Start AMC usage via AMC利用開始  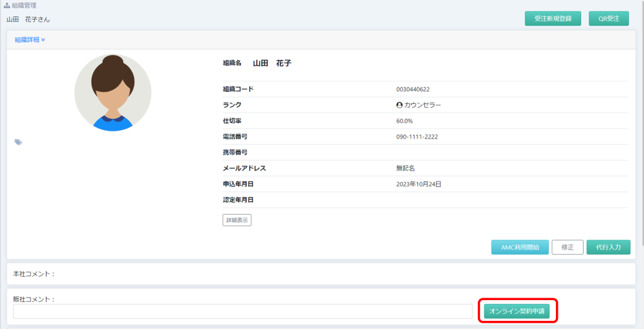pyautogui.click(x=520, y=247)
